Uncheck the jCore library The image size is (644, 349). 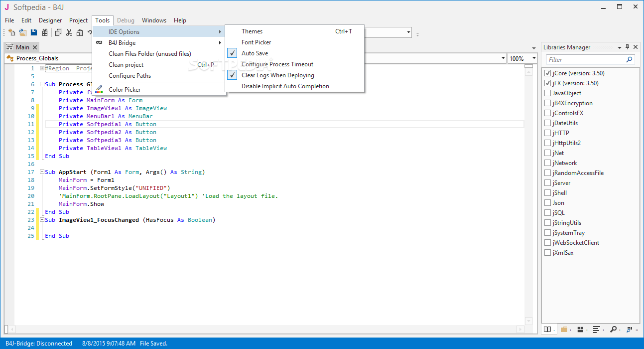click(x=548, y=73)
